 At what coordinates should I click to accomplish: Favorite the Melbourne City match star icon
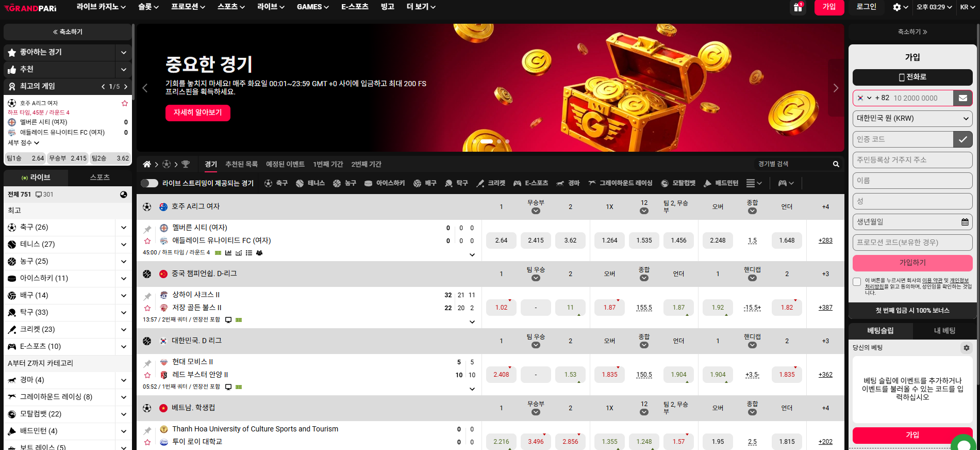147,241
